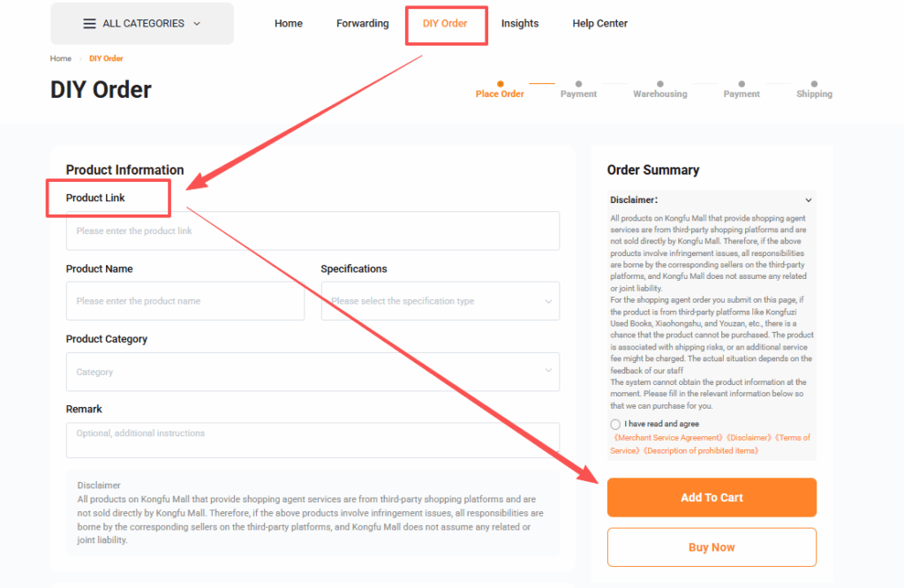Click the Buy Now button
This screenshot has height=588, width=904.
pyautogui.click(x=712, y=547)
